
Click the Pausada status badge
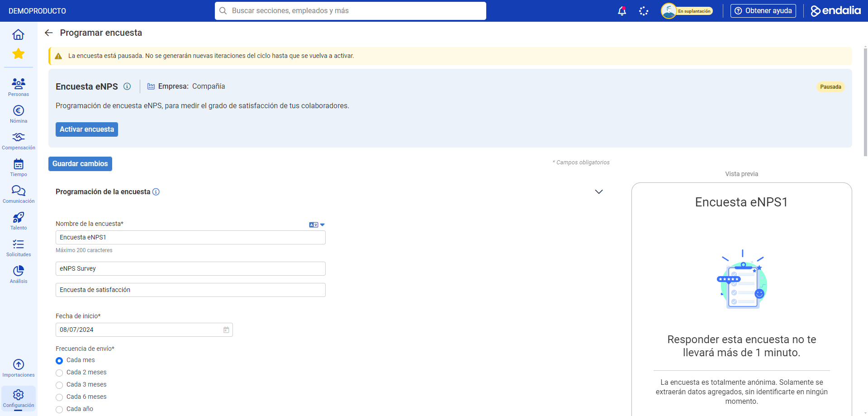tap(830, 87)
